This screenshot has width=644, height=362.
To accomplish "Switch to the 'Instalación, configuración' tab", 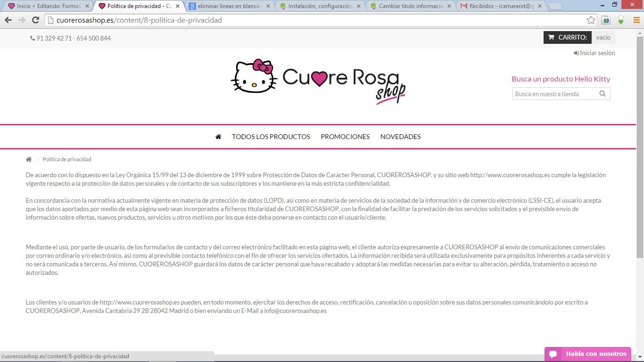I will [320, 6].
